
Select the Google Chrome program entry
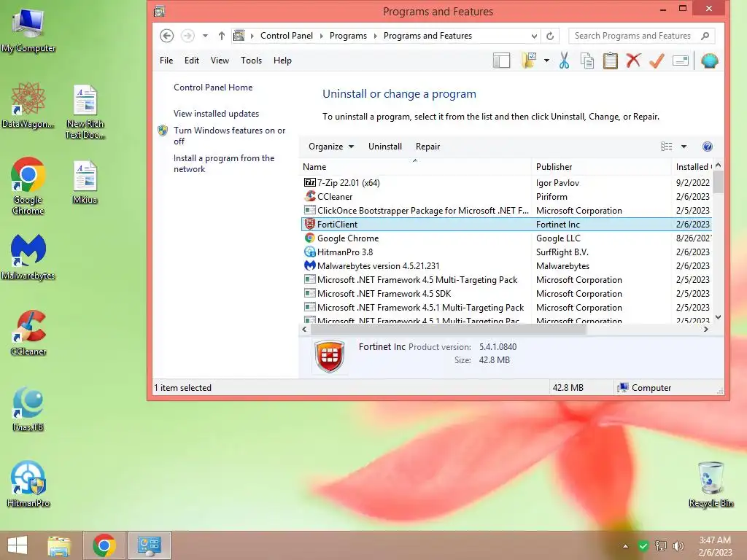click(506, 238)
